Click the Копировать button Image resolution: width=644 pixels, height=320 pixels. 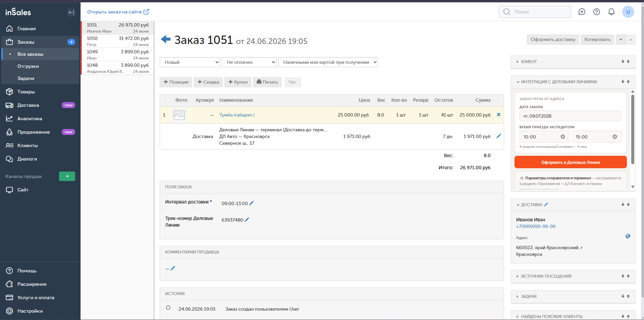pyautogui.click(x=597, y=39)
